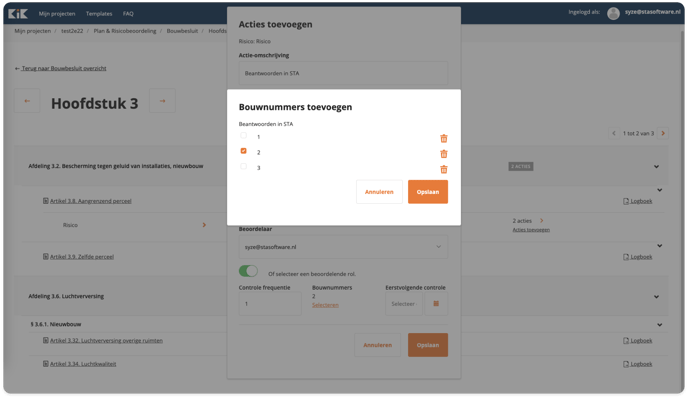Viewport: 688px width, 398px height.
Task: Collapse Artikel 3.9 row chevron
Action: click(659, 246)
